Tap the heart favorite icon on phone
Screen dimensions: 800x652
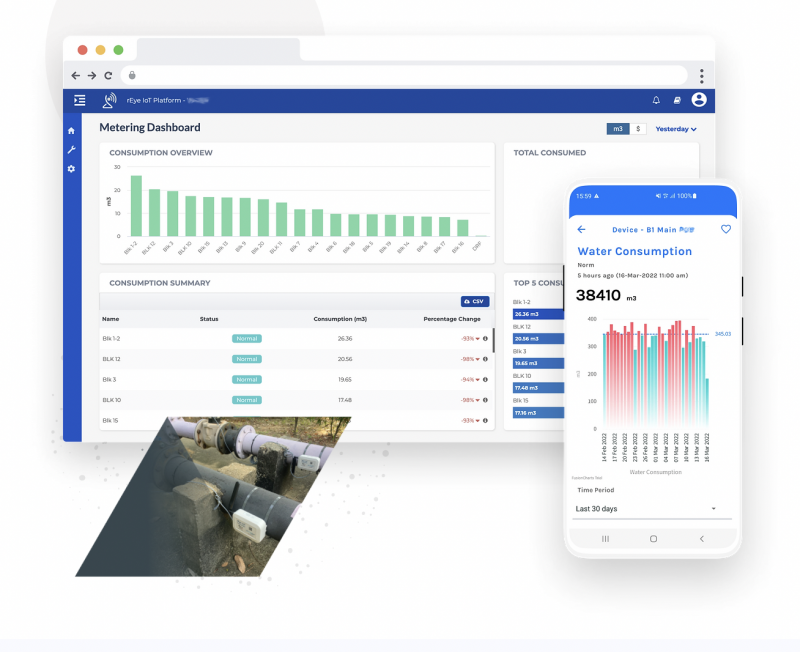point(726,229)
